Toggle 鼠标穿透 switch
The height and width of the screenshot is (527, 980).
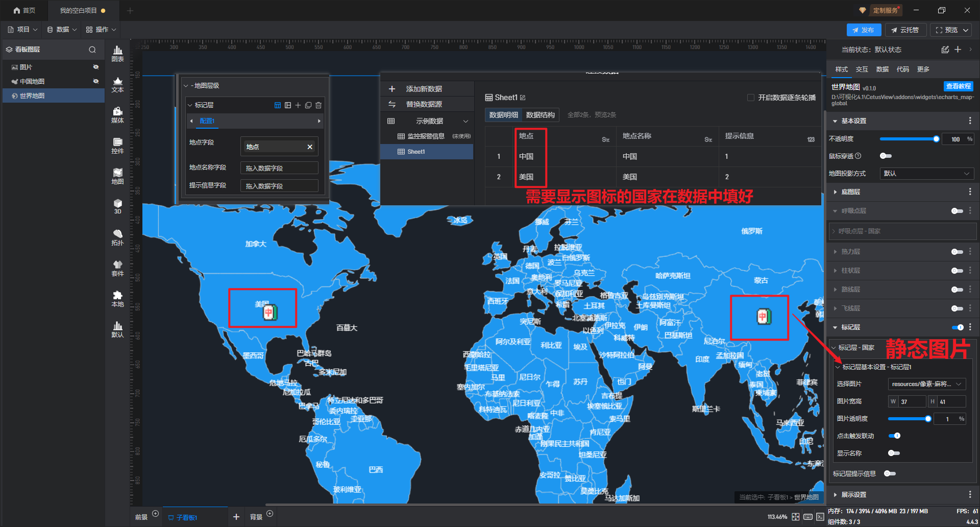coord(886,156)
